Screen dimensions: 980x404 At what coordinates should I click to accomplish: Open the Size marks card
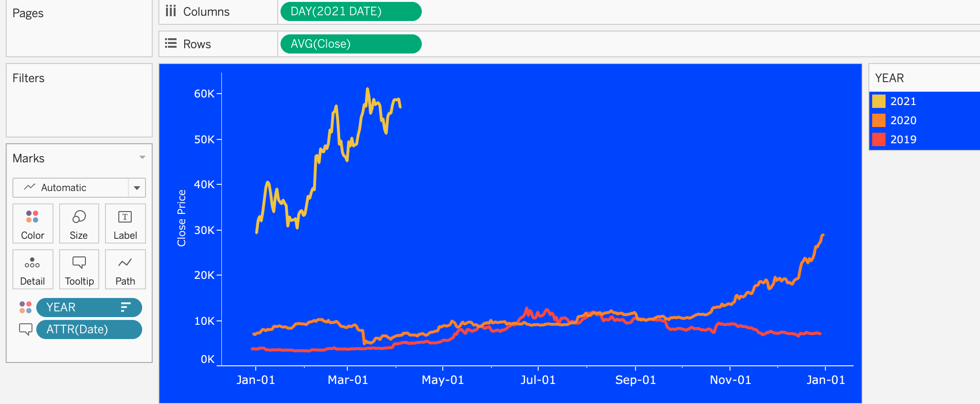79,223
